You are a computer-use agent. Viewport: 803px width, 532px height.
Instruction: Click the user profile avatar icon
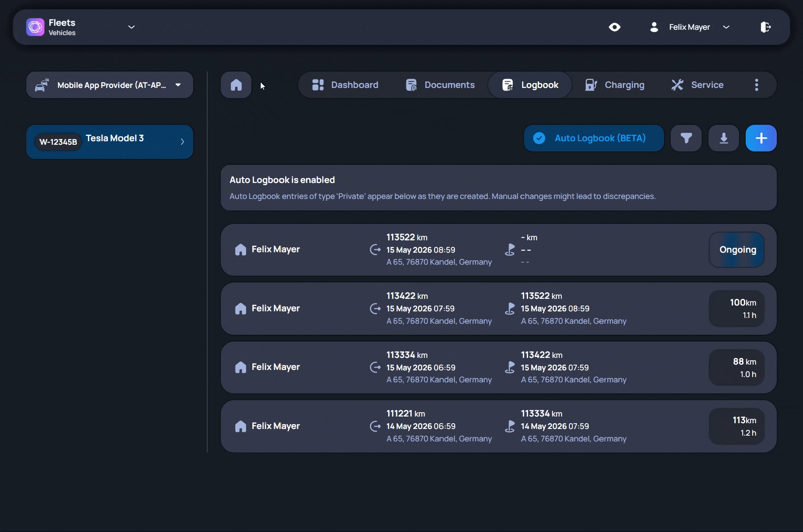[x=654, y=27]
